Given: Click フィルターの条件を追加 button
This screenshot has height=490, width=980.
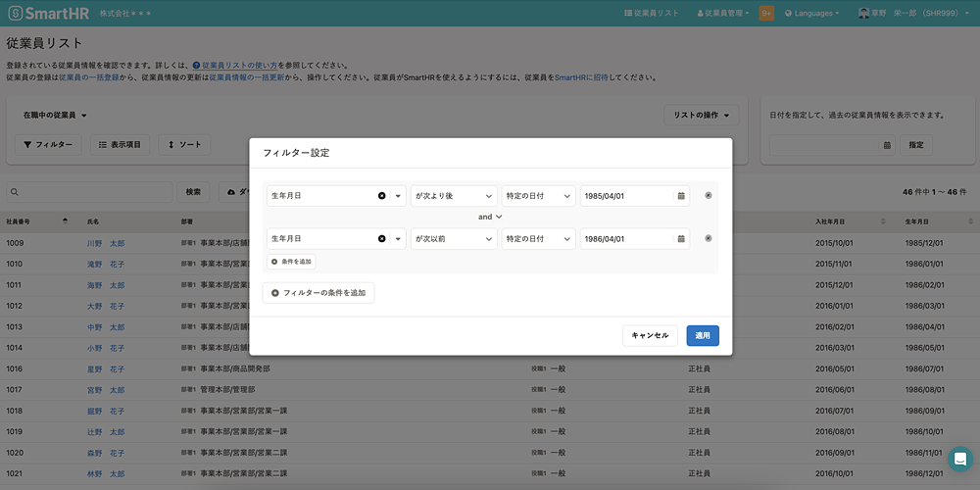Looking at the screenshot, I should [x=318, y=293].
